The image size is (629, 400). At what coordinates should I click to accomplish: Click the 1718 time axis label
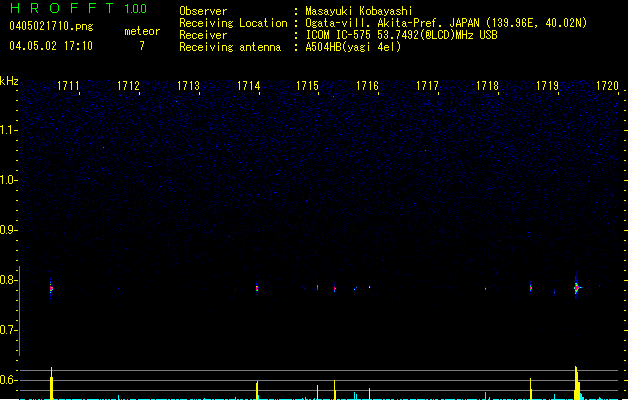click(x=487, y=86)
